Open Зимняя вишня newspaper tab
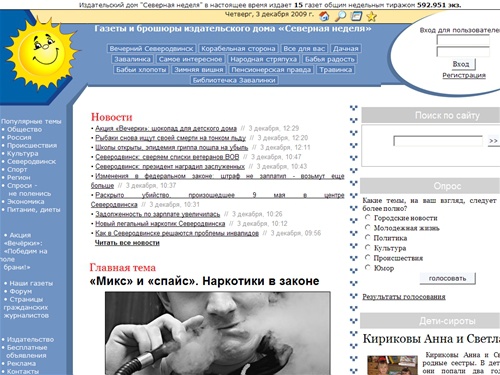500x375 pixels. click(x=199, y=70)
